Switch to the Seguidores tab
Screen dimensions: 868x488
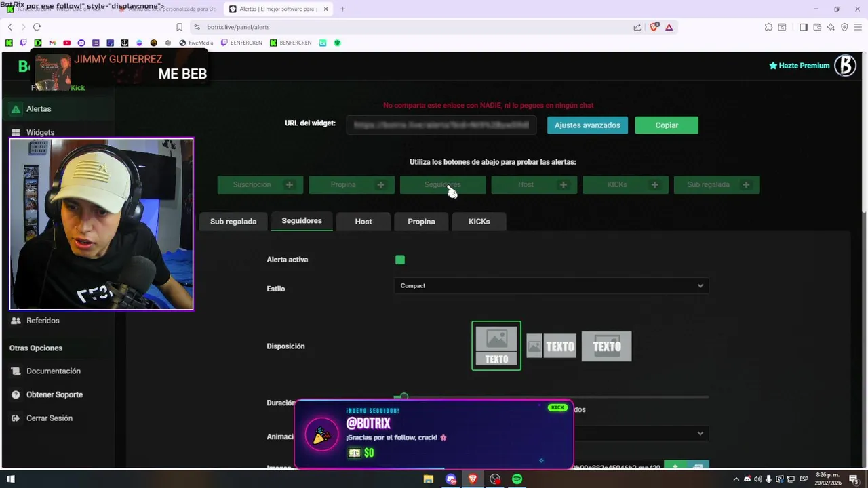point(302,221)
